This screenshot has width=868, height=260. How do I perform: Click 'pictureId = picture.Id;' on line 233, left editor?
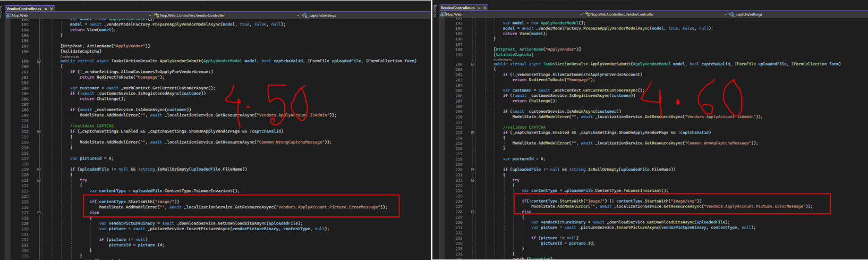(137, 245)
